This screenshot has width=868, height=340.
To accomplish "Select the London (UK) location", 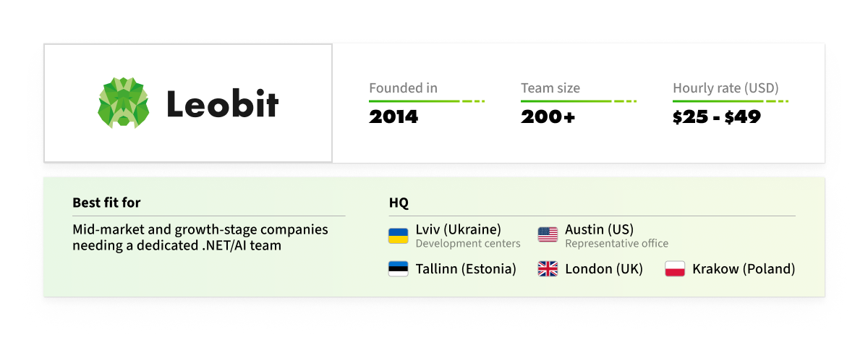I will click(x=604, y=269).
